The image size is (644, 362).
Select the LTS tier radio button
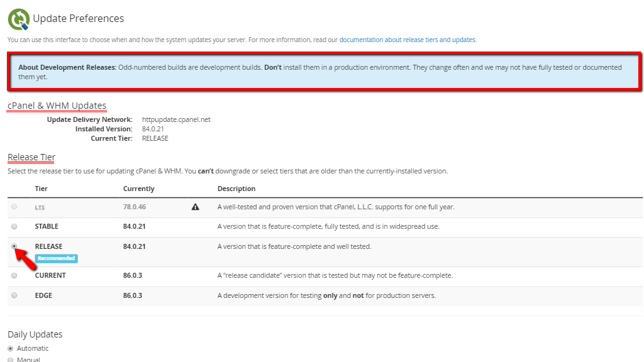tap(14, 207)
